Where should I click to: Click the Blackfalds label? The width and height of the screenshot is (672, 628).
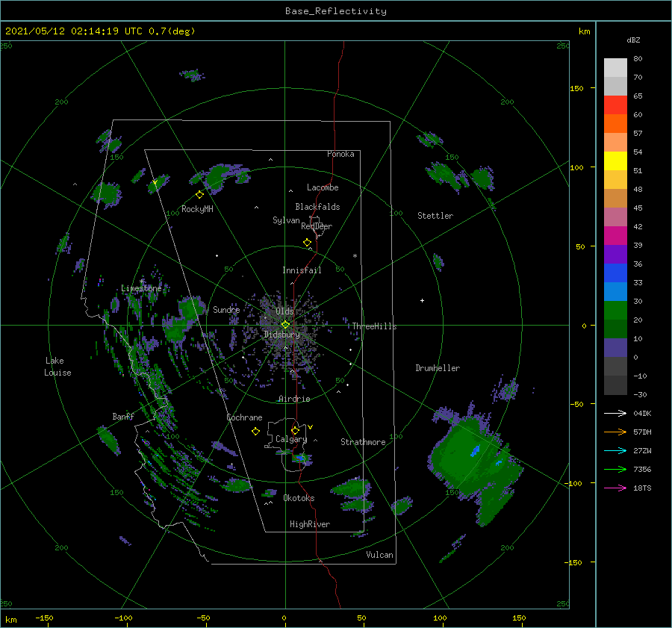(317, 207)
